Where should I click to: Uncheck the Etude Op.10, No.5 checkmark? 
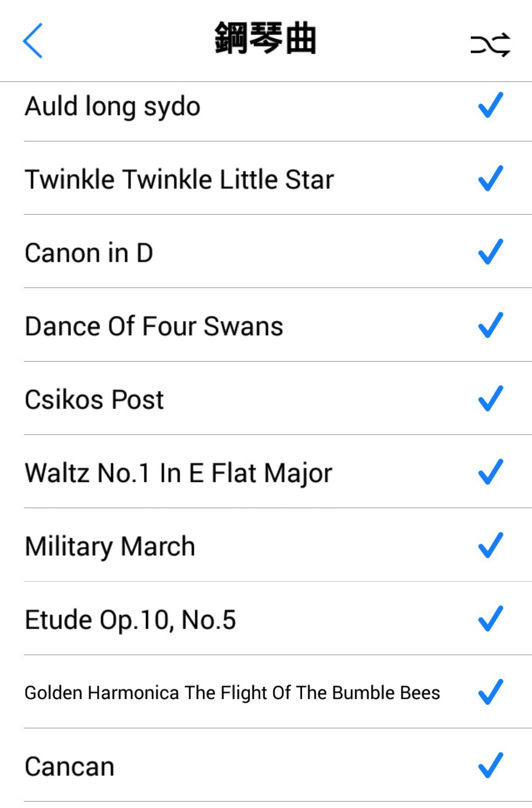coord(490,618)
